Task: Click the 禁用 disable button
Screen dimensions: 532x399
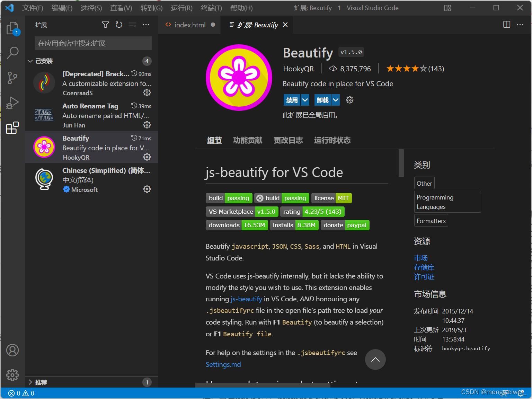Action: pos(292,100)
